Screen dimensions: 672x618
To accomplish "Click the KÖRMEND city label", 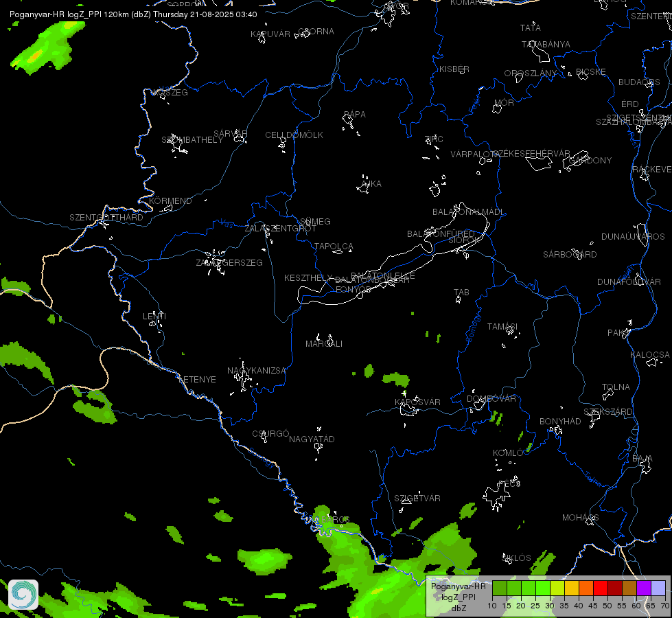I will coord(170,201).
